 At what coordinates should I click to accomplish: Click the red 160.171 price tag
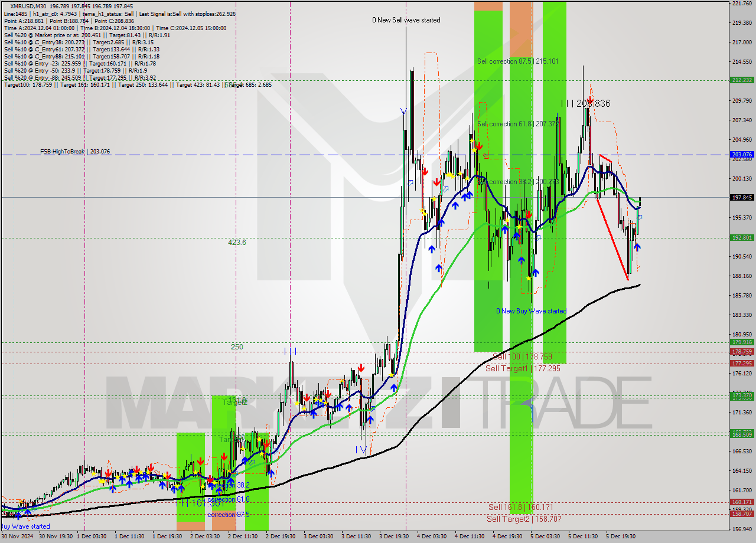(x=742, y=502)
